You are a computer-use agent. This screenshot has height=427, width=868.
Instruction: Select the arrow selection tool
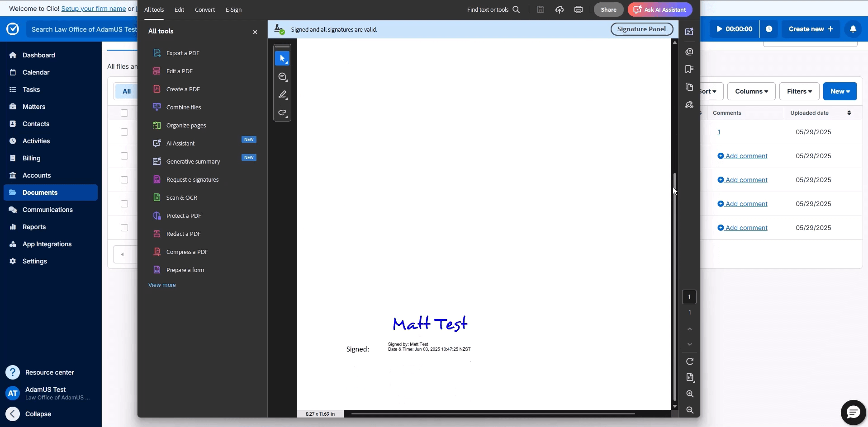coord(282,58)
